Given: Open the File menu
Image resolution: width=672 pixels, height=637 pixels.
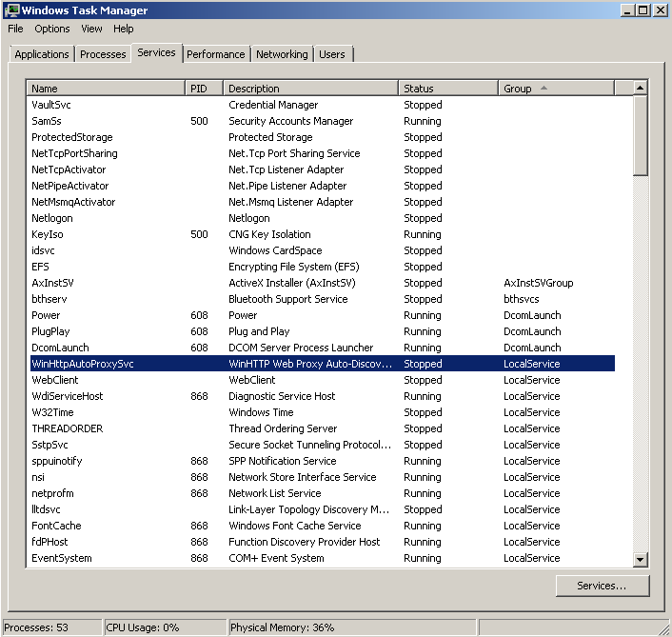Looking at the screenshot, I should 15,29.
